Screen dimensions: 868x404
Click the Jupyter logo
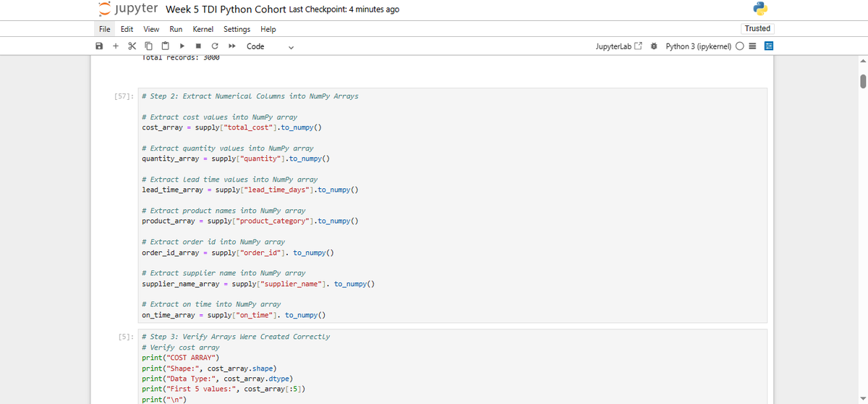pos(127,9)
